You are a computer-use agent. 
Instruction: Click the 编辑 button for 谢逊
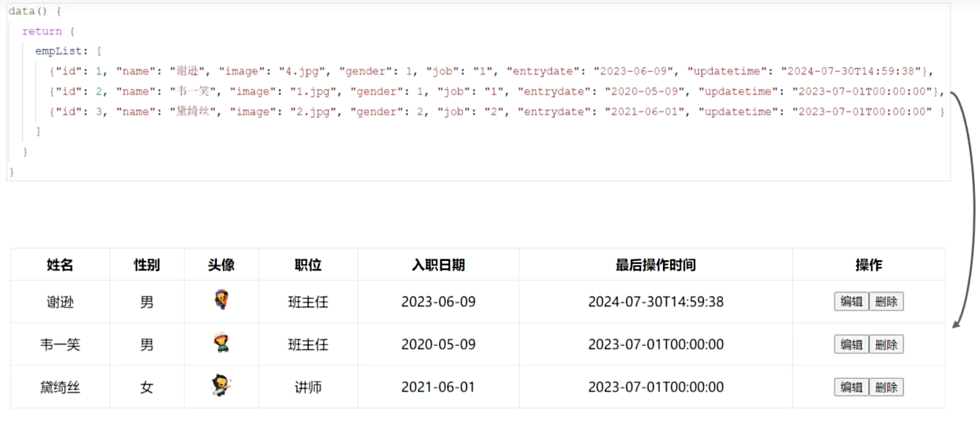tap(851, 302)
